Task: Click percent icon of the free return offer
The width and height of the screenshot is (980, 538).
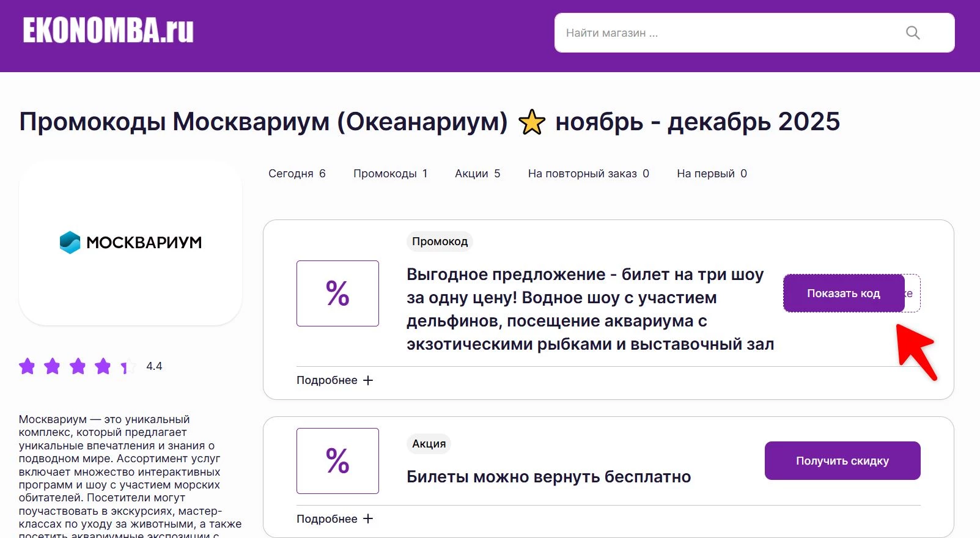Action: (337, 461)
